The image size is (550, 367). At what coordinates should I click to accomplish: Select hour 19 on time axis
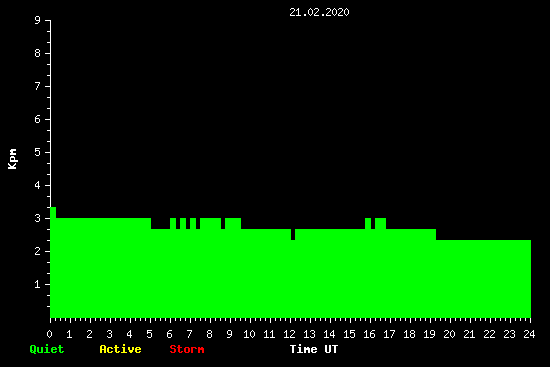click(429, 334)
